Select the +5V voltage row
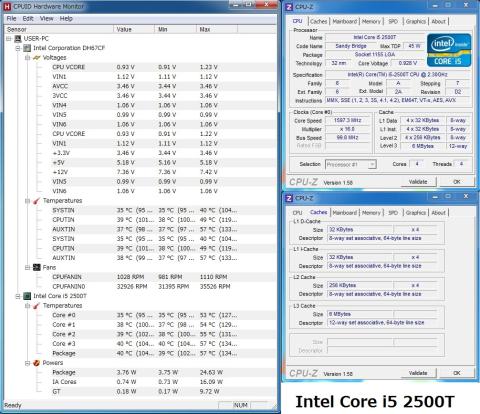 click(140, 163)
